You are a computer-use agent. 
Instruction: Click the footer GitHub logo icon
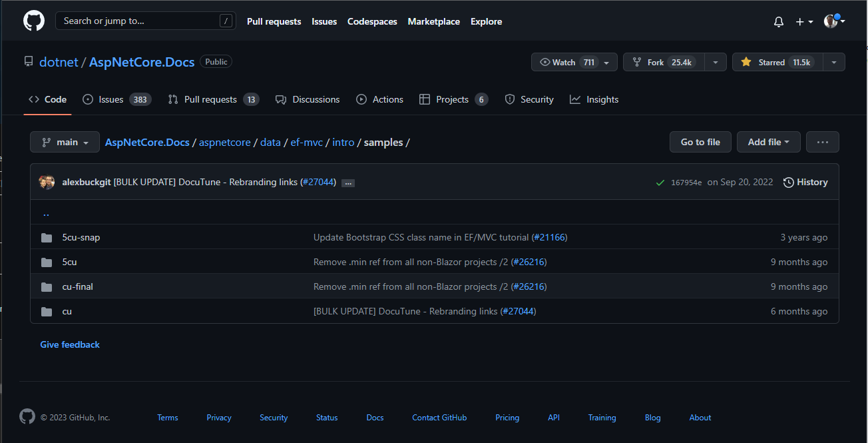(27, 417)
